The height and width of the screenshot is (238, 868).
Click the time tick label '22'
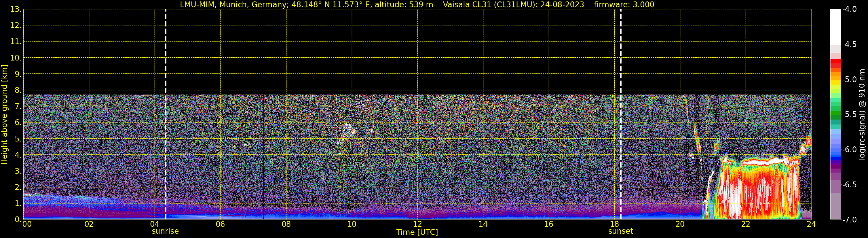746,224
